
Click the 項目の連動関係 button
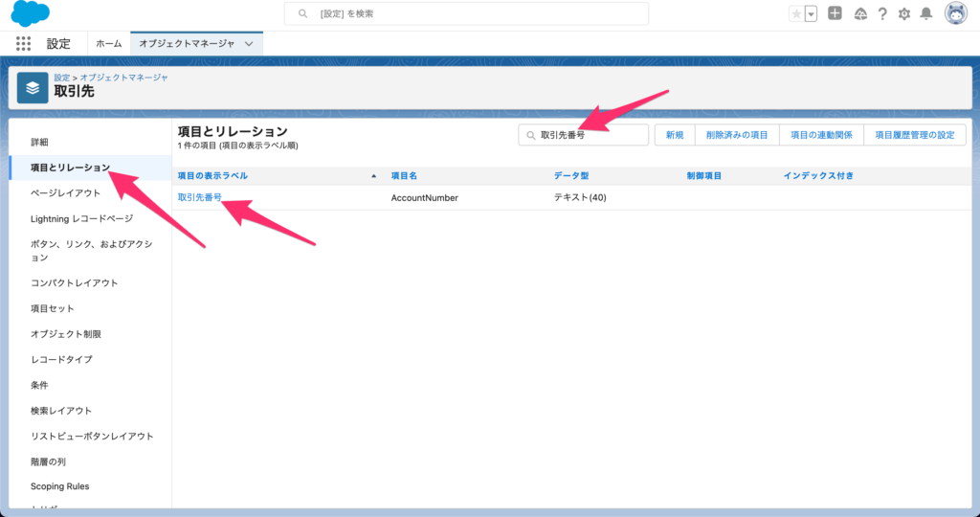tap(821, 134)
